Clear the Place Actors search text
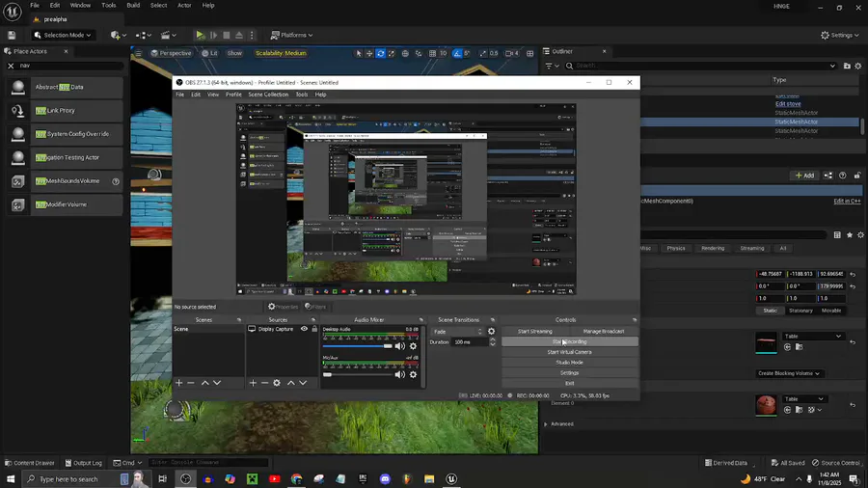This screenshot has width=868, height=488. 11,66
